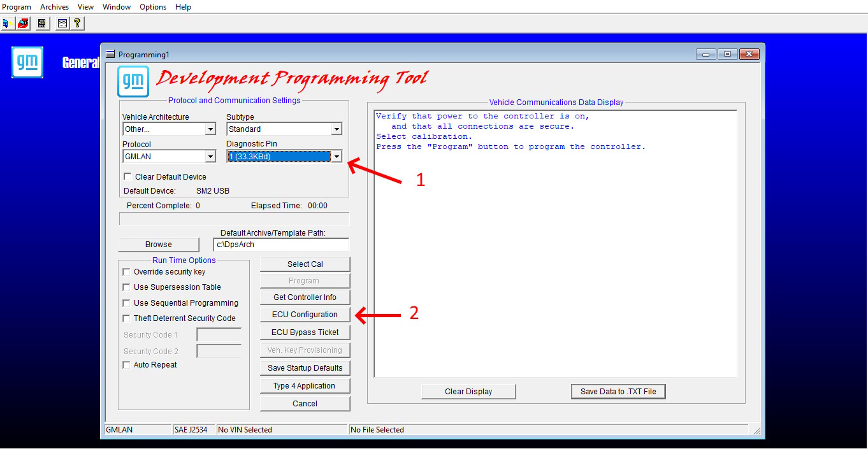Click the blue vehicle programming toolbar icon
The width and height of the screenshot is (868, 449).
(7, 24)
